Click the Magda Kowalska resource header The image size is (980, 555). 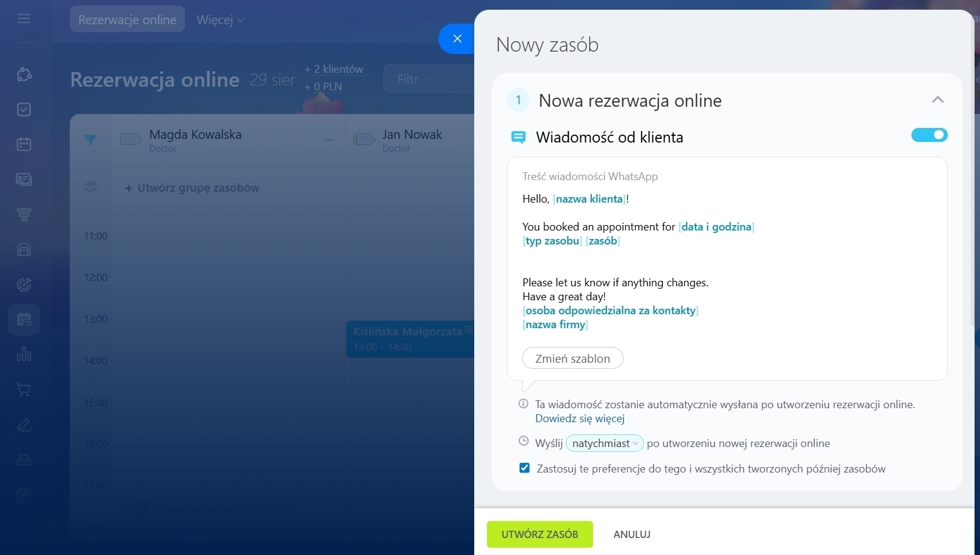(x=195, y=135)
